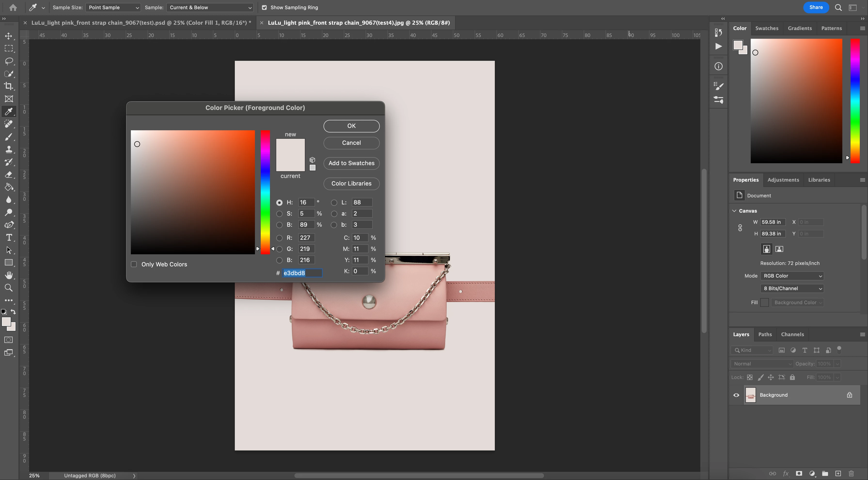Select the Type tool
Viewport: 868px width, 480px height.
tap(9, 238)
